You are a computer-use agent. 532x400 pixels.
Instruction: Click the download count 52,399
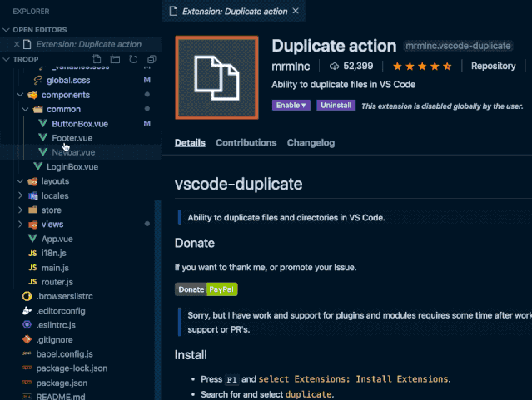(351, 66)
